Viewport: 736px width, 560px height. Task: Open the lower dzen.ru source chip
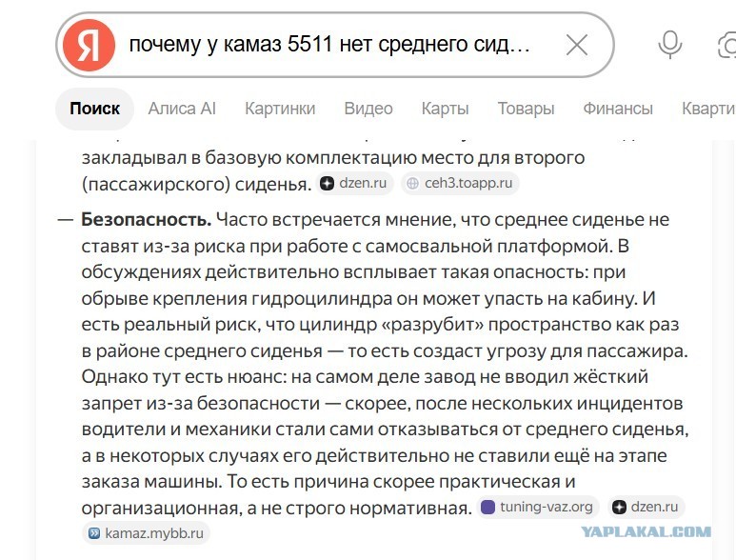[x=646, y=507]
